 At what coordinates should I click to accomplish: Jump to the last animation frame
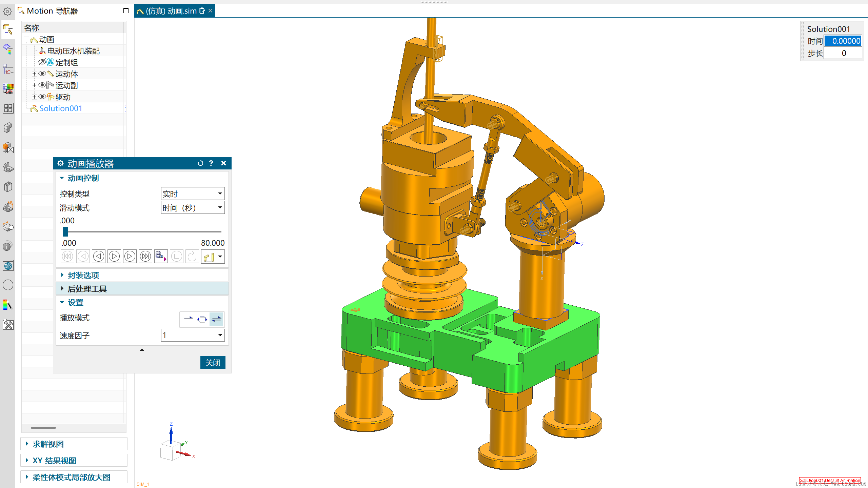[145, 257]
